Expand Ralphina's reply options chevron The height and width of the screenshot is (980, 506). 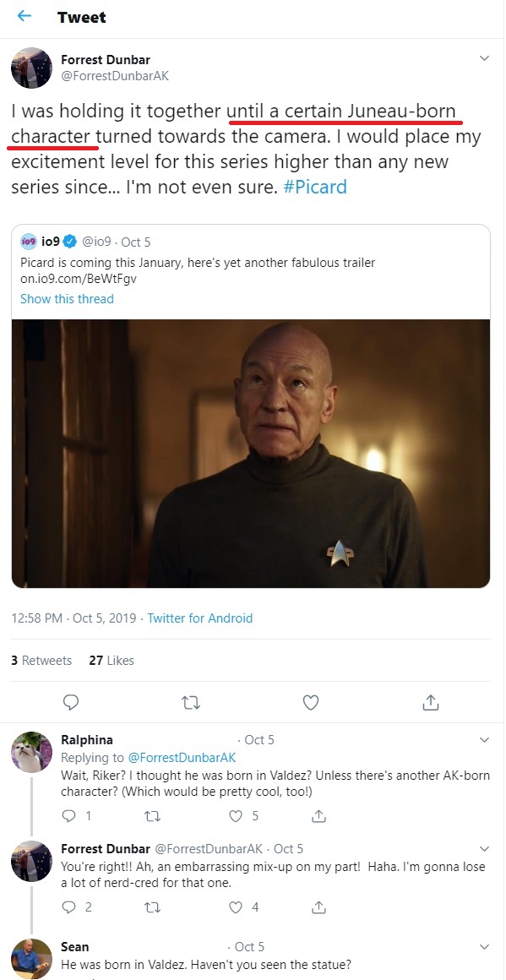tap(483, 740)
